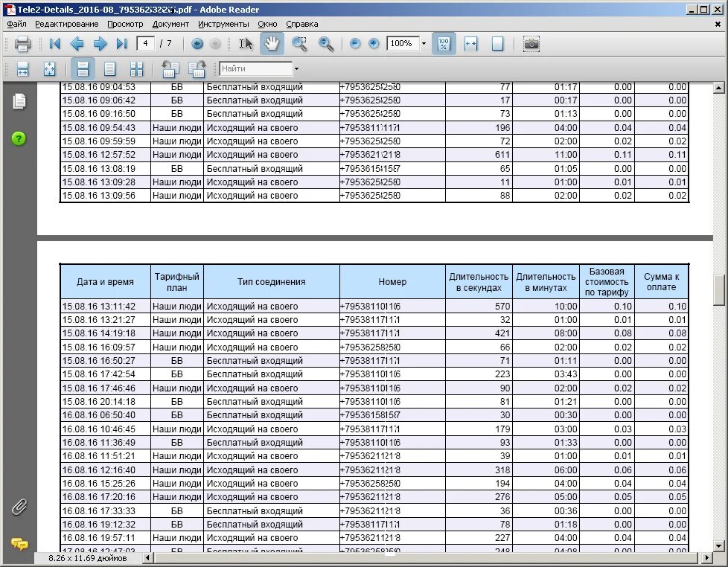The height and width of the screenshot is (567, 728).
Task: Open the Окно menu
Action: (267, 24)
